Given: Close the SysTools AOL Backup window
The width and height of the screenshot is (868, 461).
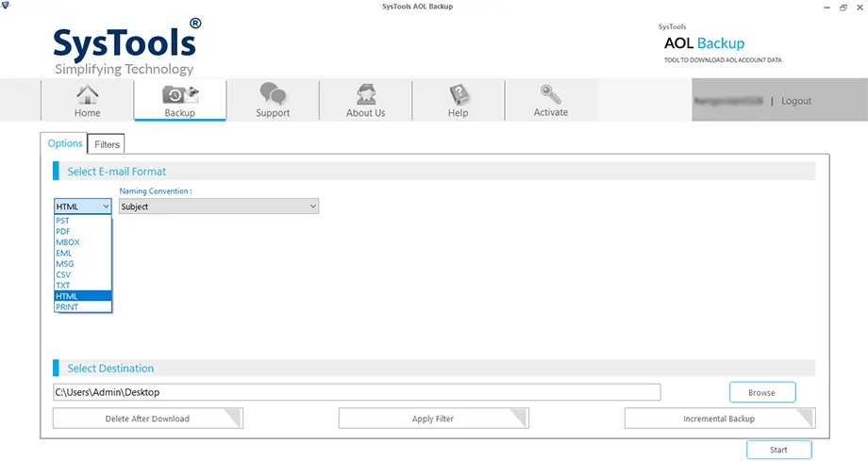Looking at the screenshot, I should (x=860, y=8).
